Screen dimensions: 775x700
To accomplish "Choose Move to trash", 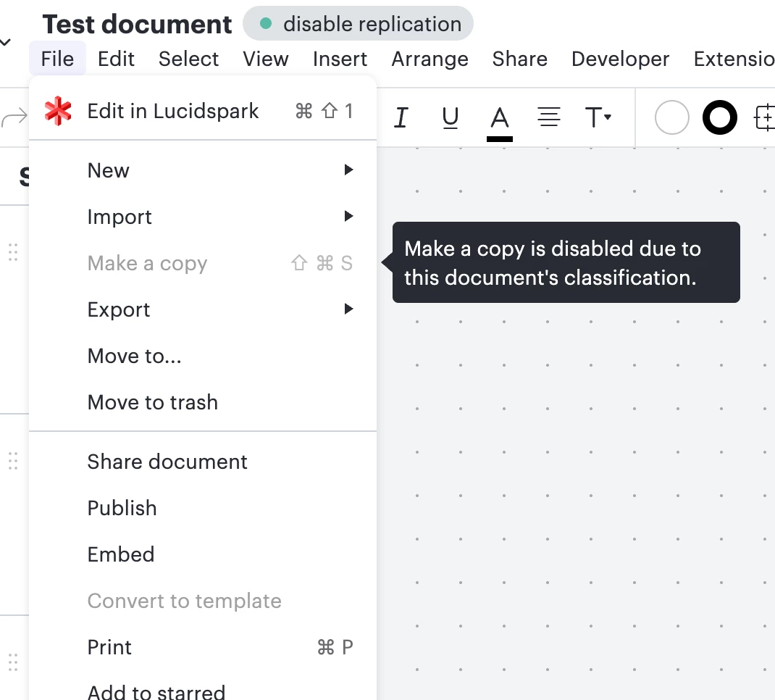I will pyautogui.click(x=203, y=402).
